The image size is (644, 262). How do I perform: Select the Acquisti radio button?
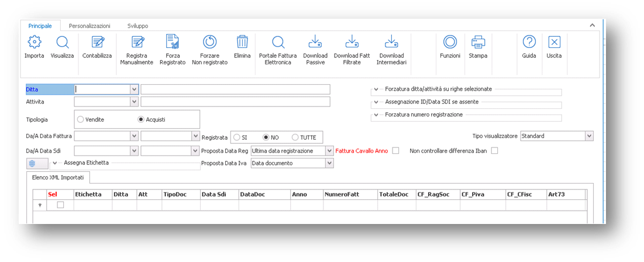[141, 119]
